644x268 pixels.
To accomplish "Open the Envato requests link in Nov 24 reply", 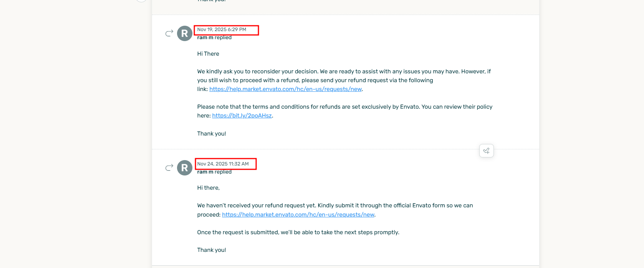I will point(298,215).
